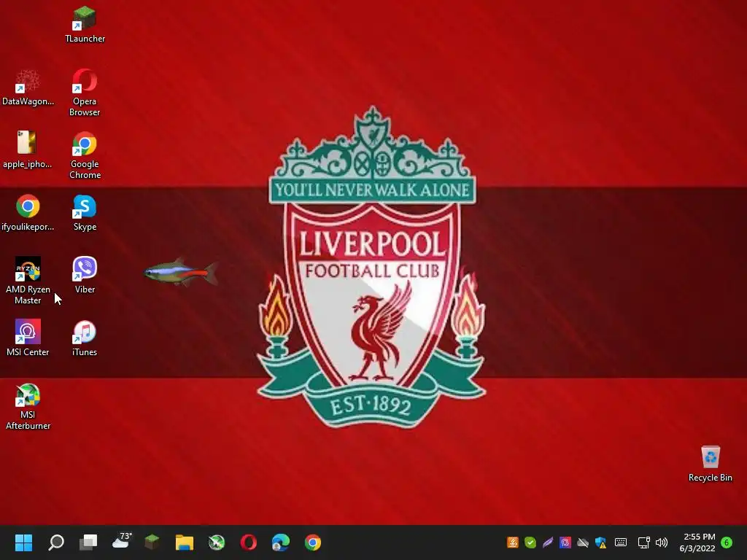Screen dimensions: 747x560
Task: Open the volume control speaker icon
Action: (x=661, y=542)
